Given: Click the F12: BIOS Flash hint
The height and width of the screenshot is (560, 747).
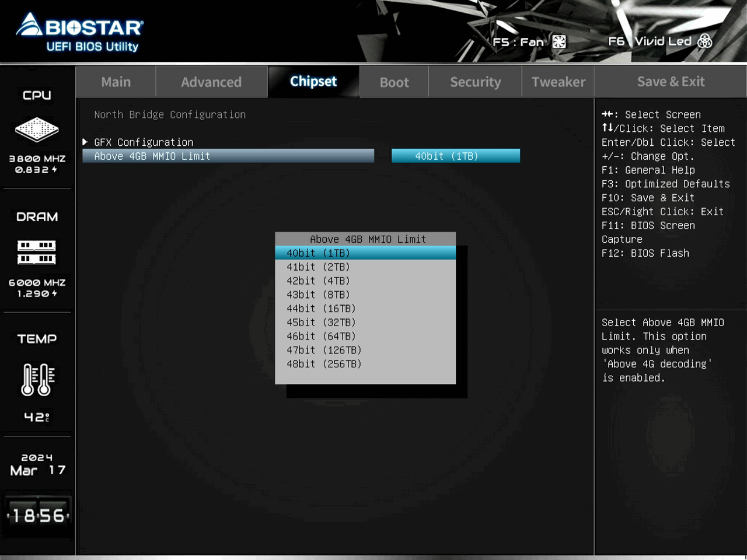Looking at the screenshot, I should point(645,253).
